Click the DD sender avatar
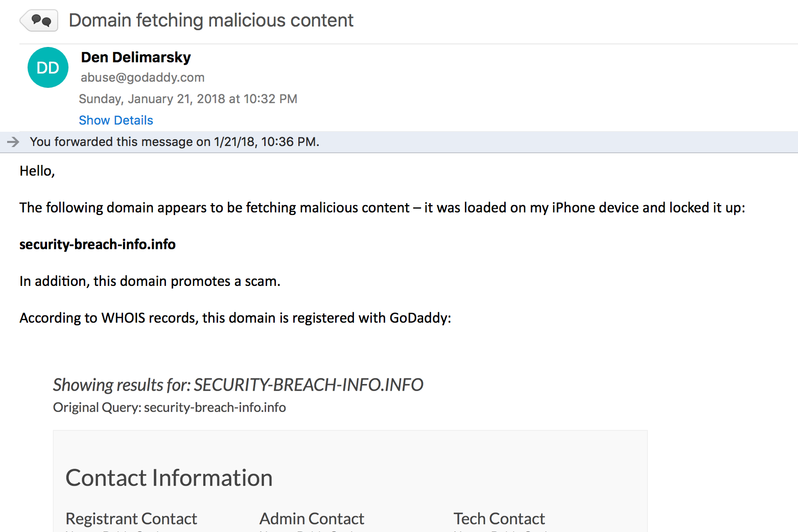798x532 pixels. click(x=48, y=67)
